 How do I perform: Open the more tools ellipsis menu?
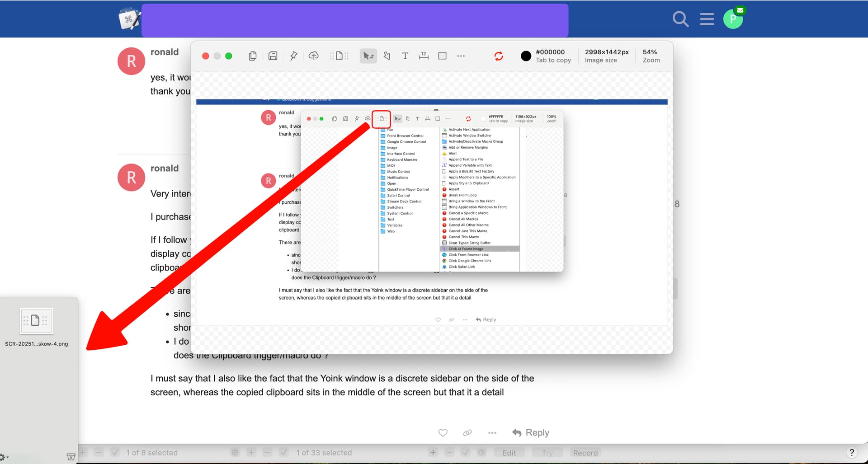[x=461, y=56]
